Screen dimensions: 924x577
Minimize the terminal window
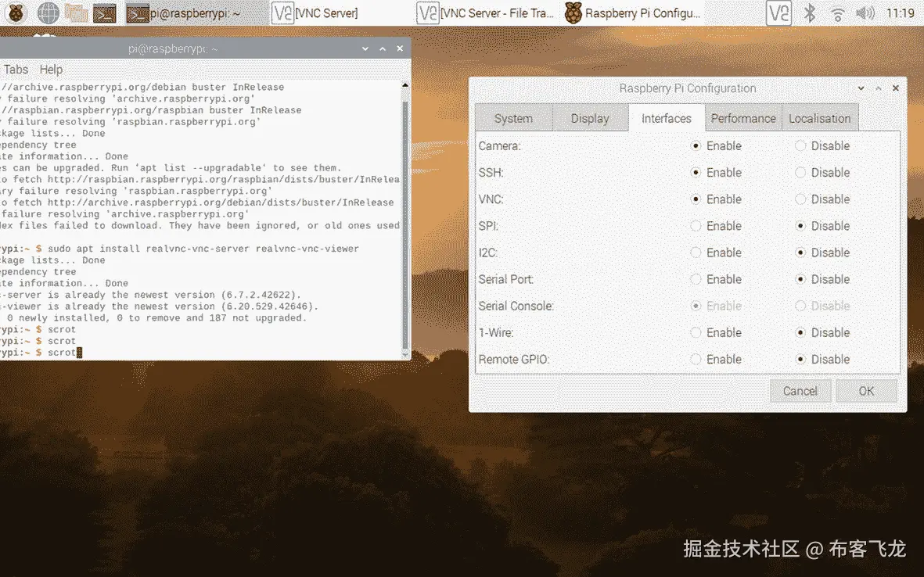365,49
